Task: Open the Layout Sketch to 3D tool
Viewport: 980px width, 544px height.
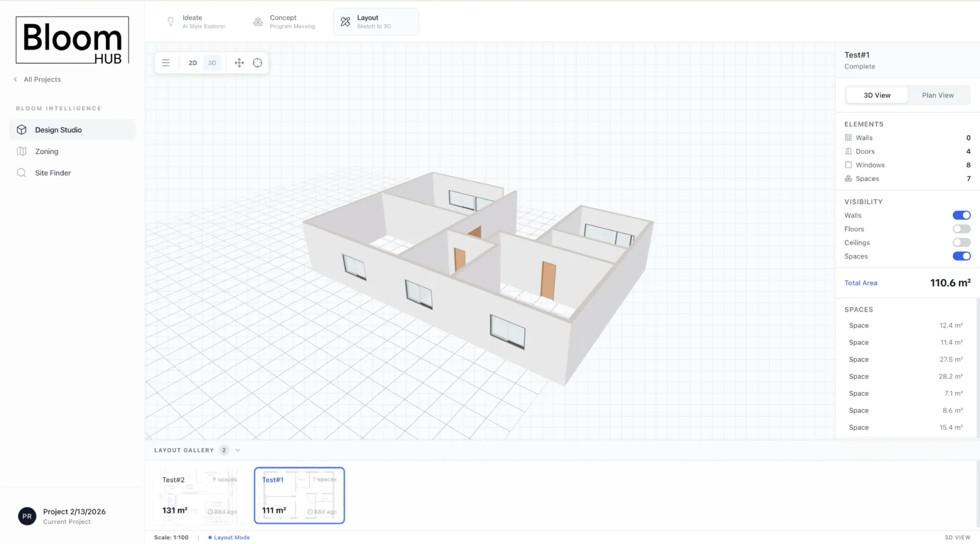Action: [x=375, y=21]
